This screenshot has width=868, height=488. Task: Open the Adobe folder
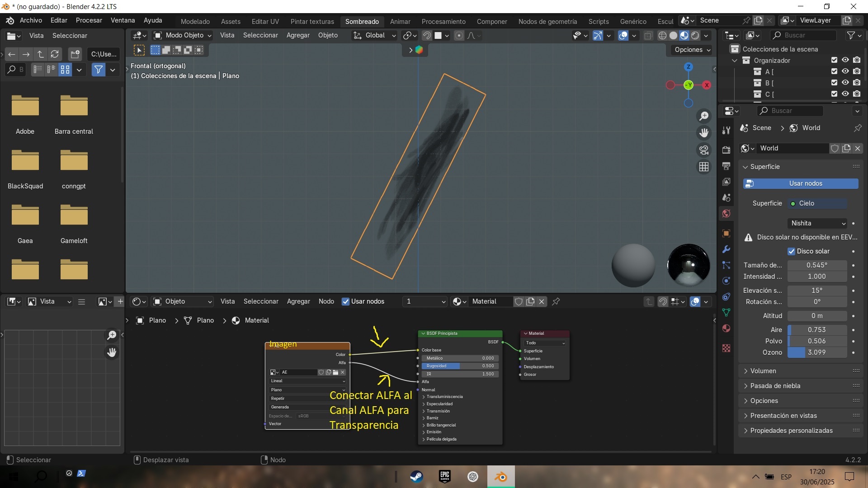tap(25, 114)
